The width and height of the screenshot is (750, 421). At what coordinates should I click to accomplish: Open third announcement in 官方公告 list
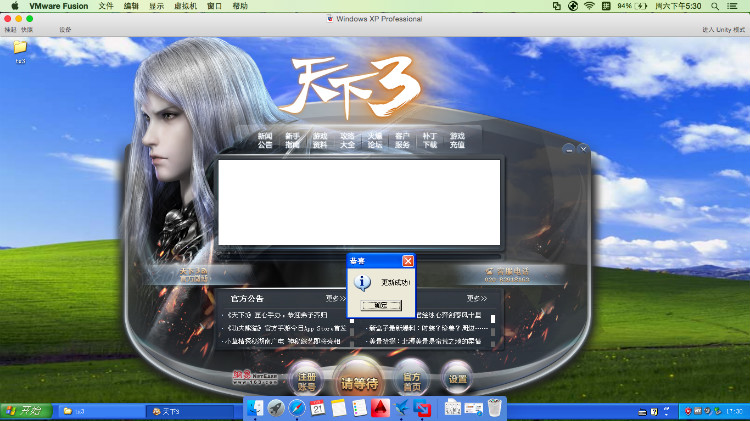click(x=282, y=341)
